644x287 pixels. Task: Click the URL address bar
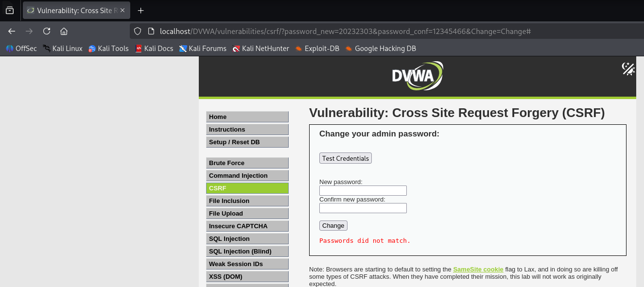pyautogui.click(x=345, y=31)
